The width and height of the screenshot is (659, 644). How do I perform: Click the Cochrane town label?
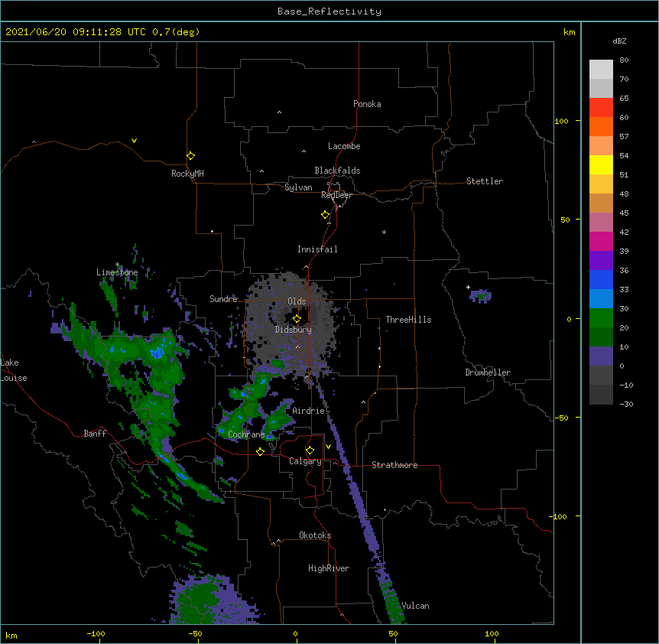pos(246,434)
